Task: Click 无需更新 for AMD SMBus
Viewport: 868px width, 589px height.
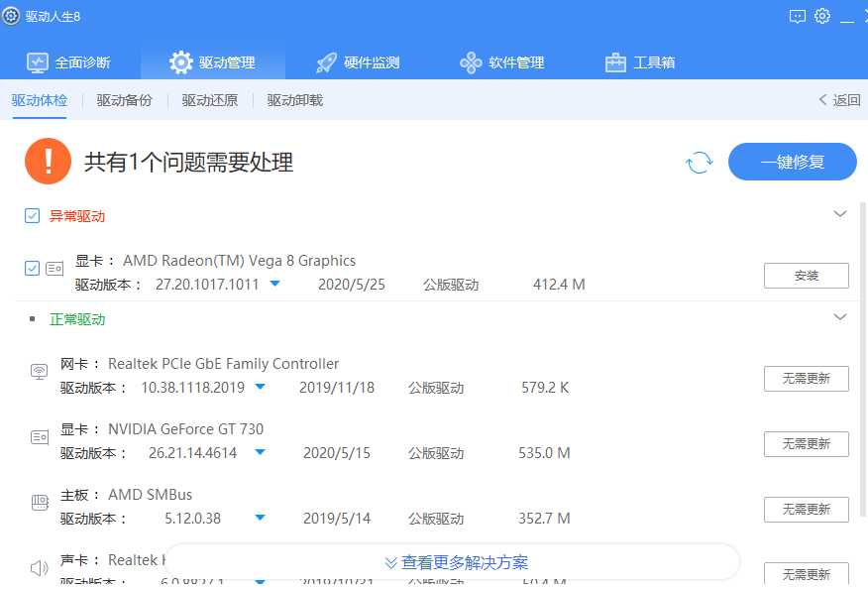Action: tap(806, 510)
